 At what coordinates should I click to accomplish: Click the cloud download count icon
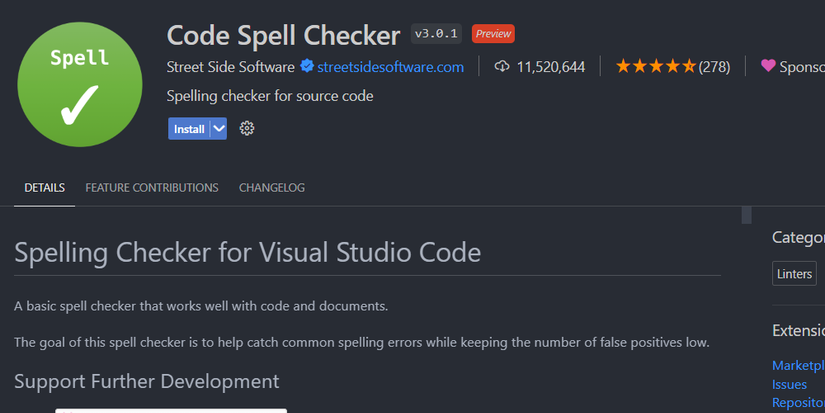click(x=502, y=67)
